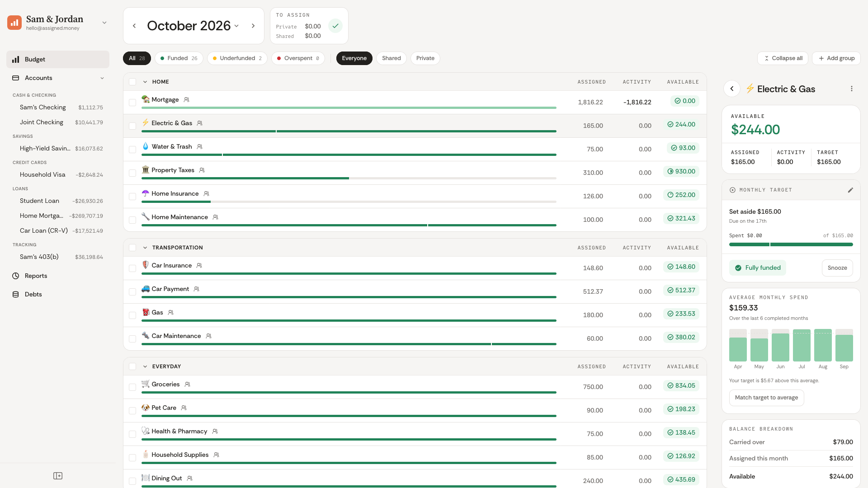Screen dimensions: 868x488
Task: Check the Mortgage row checkbox
Action: pyautogui.click(x=132, y=103)
